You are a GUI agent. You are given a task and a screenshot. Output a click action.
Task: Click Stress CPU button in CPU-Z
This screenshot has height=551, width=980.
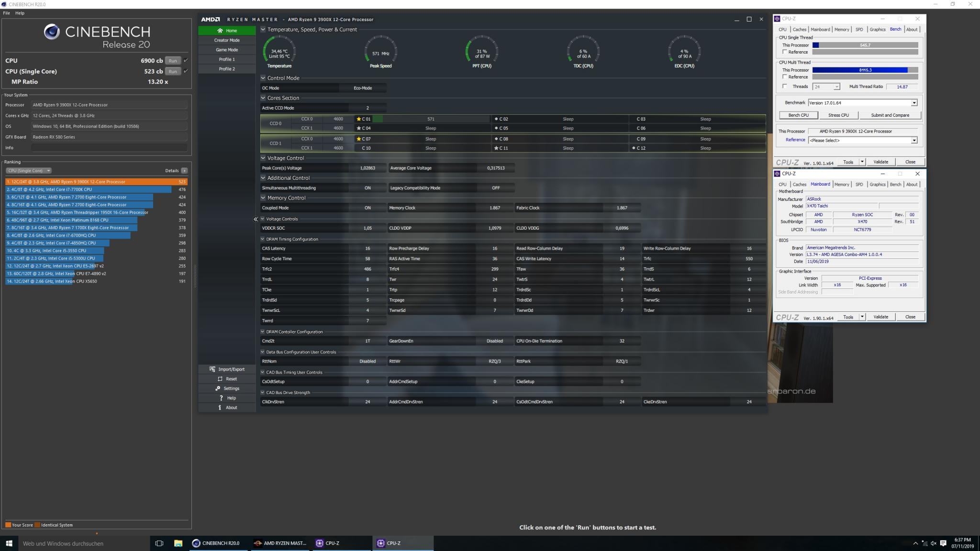click(x=838, y=115)
